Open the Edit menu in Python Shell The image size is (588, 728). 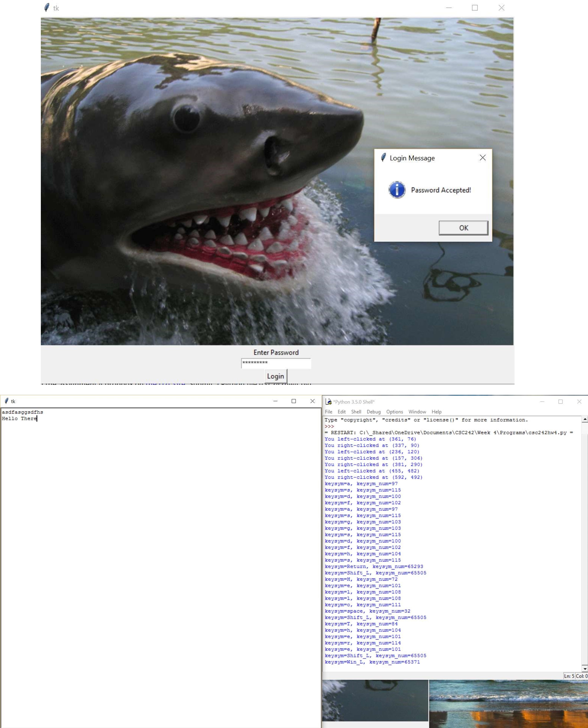(x=341, y=412)
